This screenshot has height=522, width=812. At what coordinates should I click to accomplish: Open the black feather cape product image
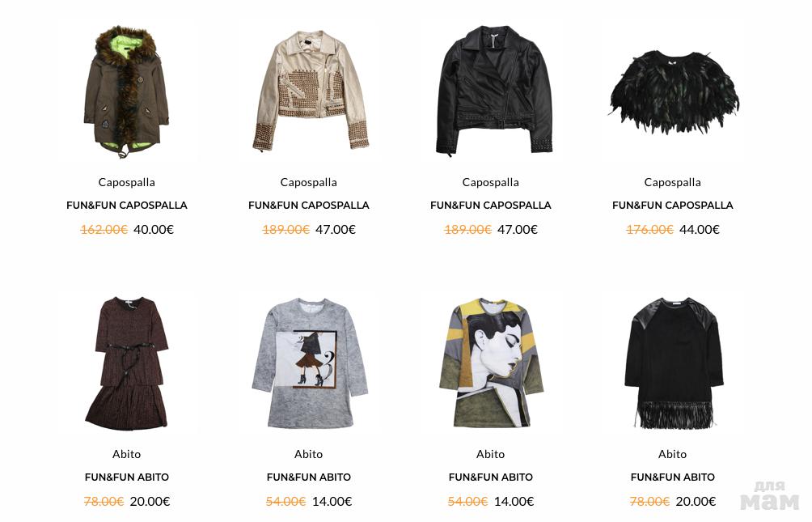point(674,91)
